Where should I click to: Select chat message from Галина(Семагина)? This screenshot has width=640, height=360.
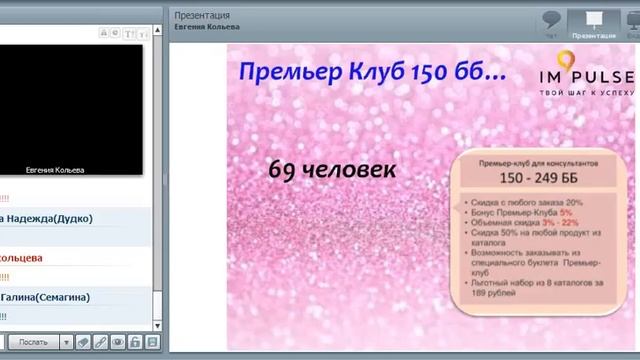tap(75, 305)
